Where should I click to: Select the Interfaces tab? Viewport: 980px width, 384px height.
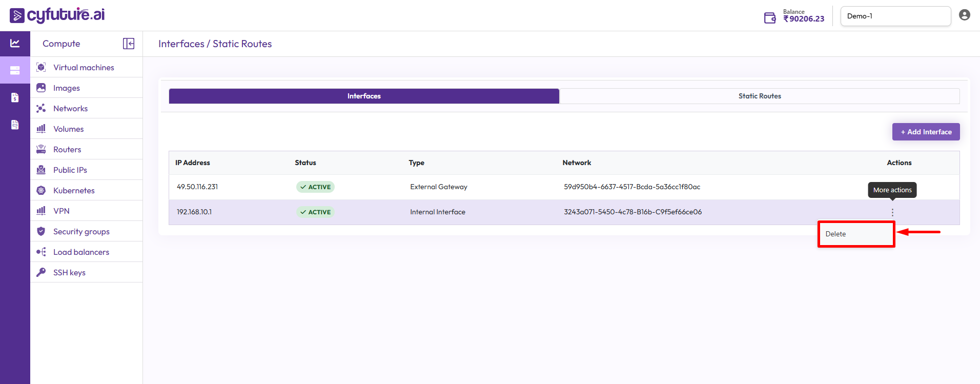point(364,96)
